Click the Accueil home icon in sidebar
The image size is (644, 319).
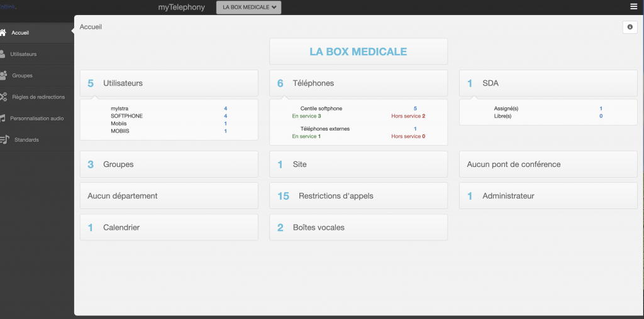click(3, 33)
